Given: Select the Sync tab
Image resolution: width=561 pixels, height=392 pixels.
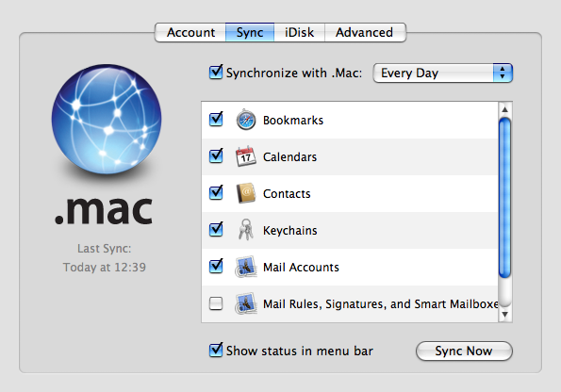Looking at the screenshot, I should click(250, 33).
